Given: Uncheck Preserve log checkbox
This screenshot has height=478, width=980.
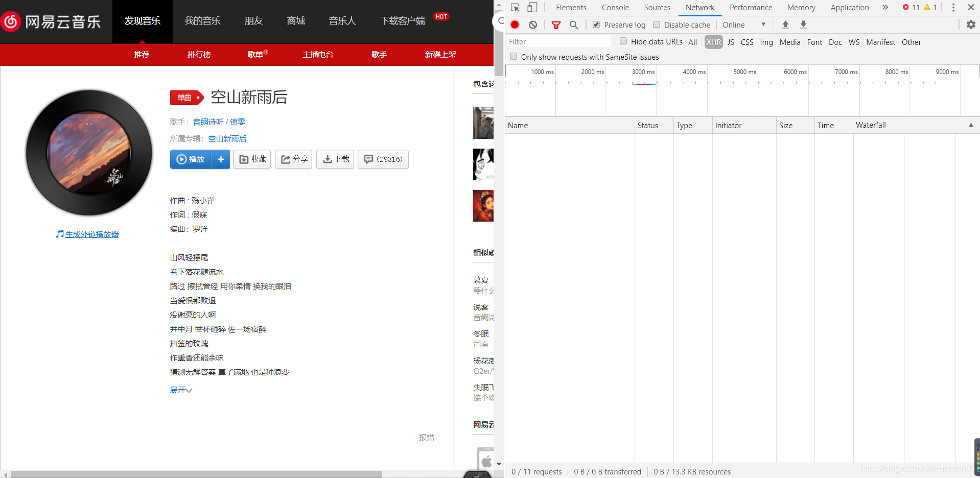Looking at the screenshot, I should [x=596, y=25].
